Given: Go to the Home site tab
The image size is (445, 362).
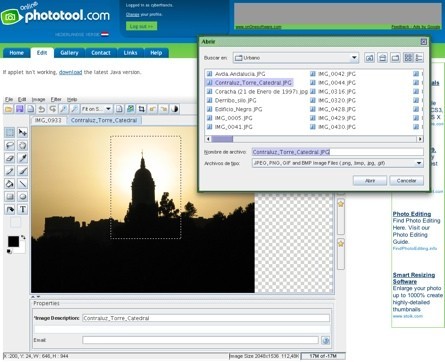Looking at the screenshot, I should [16, 53].
